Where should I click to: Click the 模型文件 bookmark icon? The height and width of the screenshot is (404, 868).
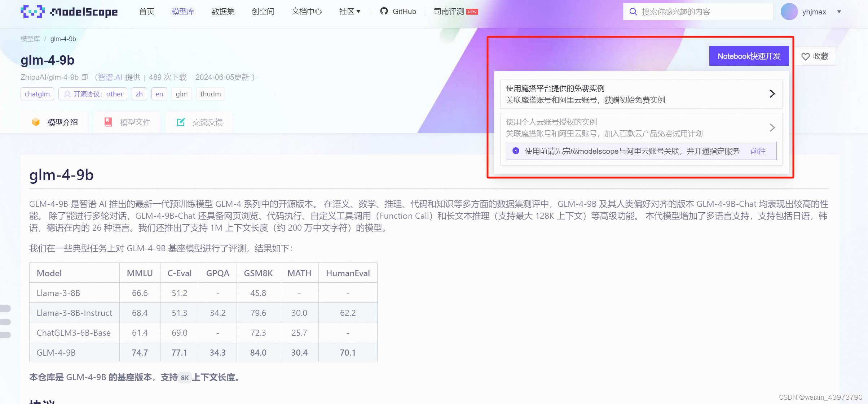pos(108,122)
